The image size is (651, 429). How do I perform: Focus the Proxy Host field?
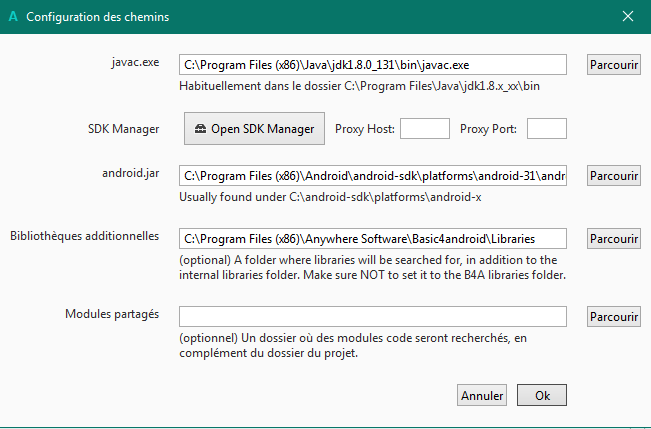(x=425, y=128)
